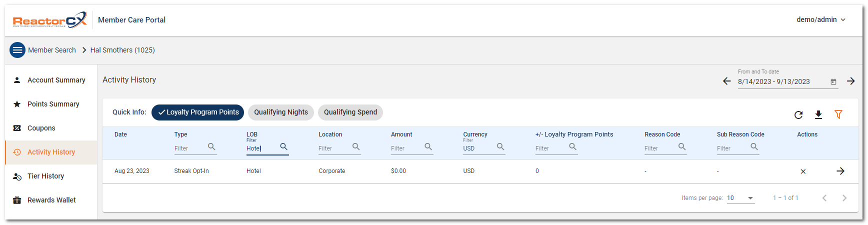Viewport: 868px width, 225px height.
Task: Click the ReactorCX logo
Action: (x=49, y=20)
